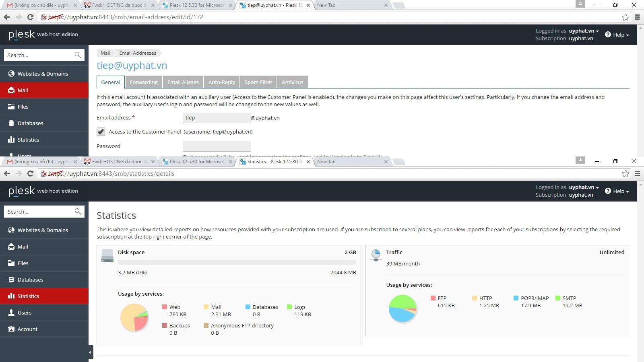Open Account in bottom sidebar
This screenshot has height=362, width=644.
point(44,329)
